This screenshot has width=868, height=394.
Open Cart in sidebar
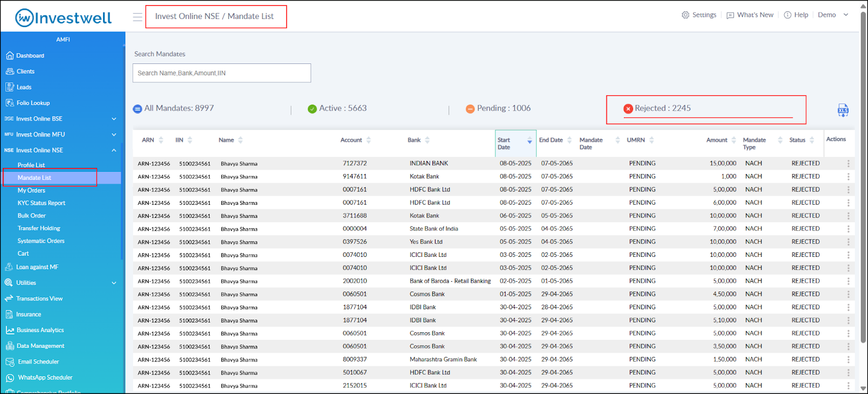click(x=23, y=254)
